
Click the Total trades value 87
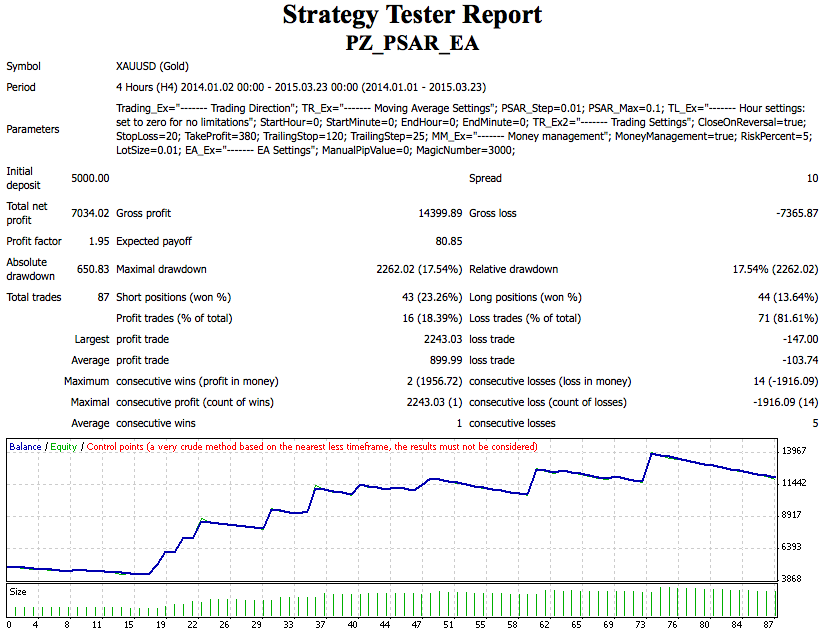(103, 297)
